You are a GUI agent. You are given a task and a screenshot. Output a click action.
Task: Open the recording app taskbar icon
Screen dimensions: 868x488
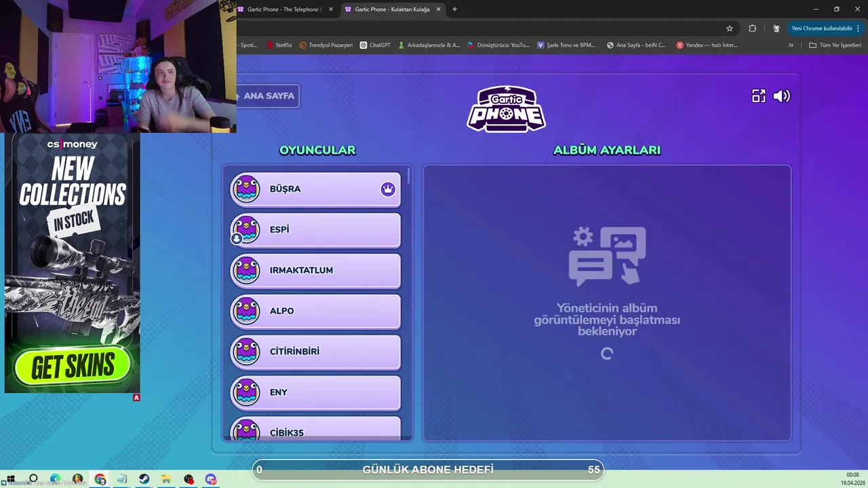pos(189,479)
